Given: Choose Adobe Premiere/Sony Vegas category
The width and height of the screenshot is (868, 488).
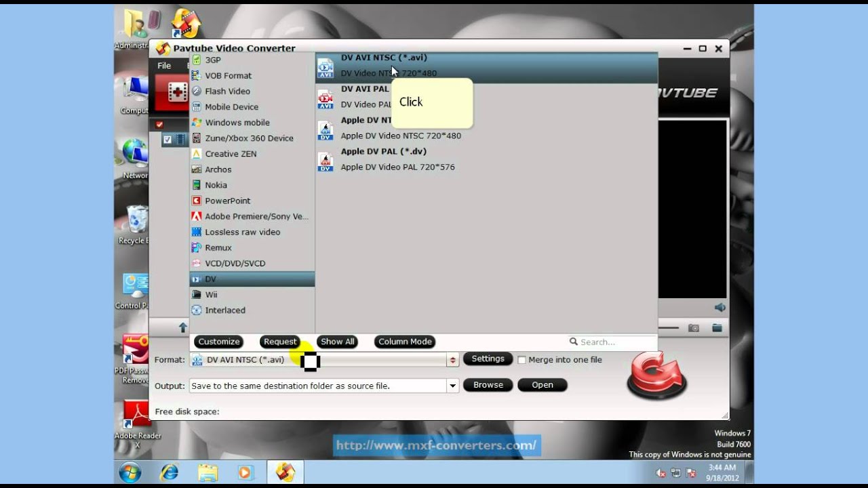Looking at the screenshot, I should [252, 216].
